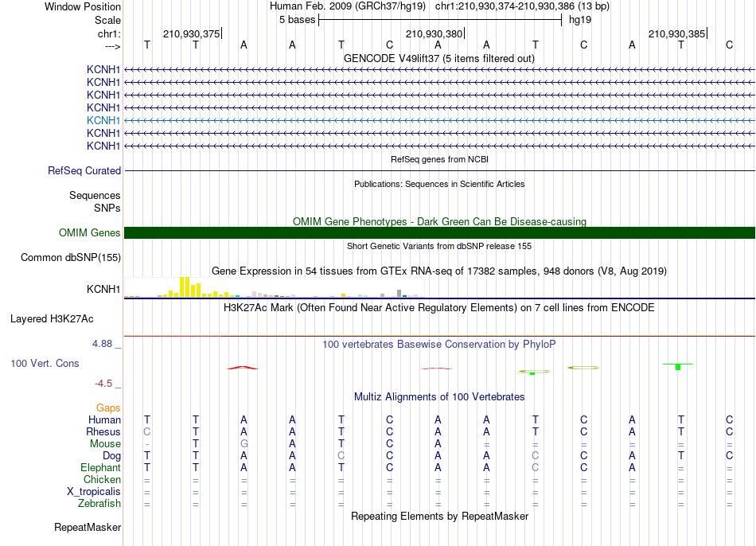Select the Elephant alignment row label
Screen dimensions: 756x546
[101, 468]
